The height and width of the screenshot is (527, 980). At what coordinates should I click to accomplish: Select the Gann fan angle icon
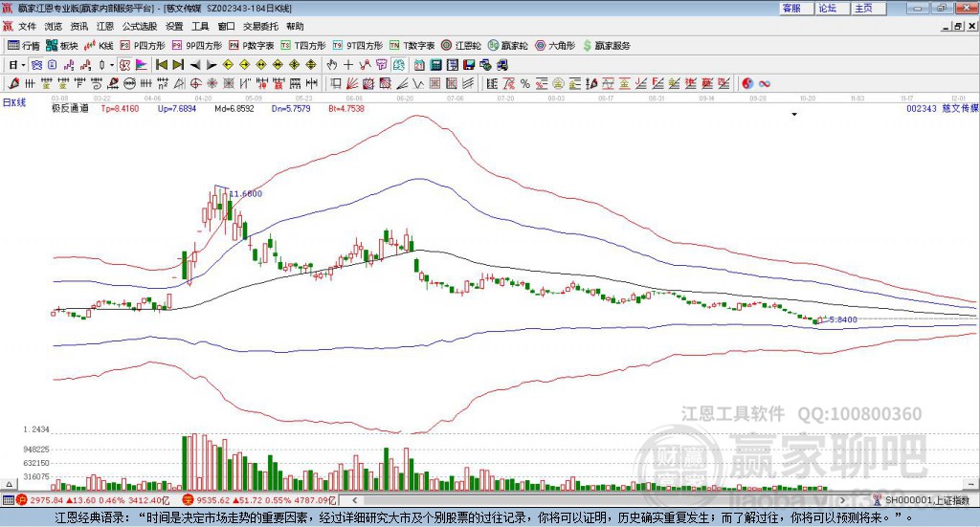pyautogui.click(x=352, y=83)
